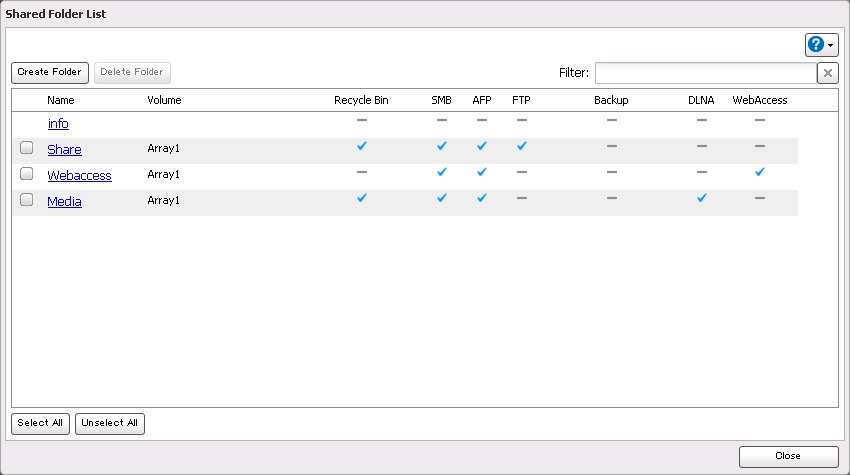
Task: Click the Share row SMB checkmark
Action: pyautogui.click(x=441, y=146)
